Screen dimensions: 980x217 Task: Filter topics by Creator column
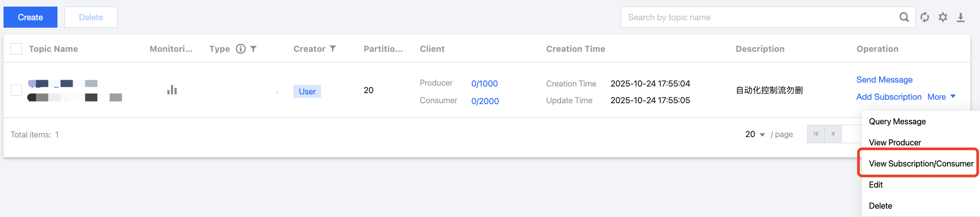click(x=333, y=49)
